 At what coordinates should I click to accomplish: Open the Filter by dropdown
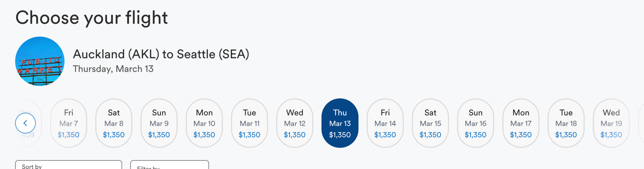coord(169,166)
